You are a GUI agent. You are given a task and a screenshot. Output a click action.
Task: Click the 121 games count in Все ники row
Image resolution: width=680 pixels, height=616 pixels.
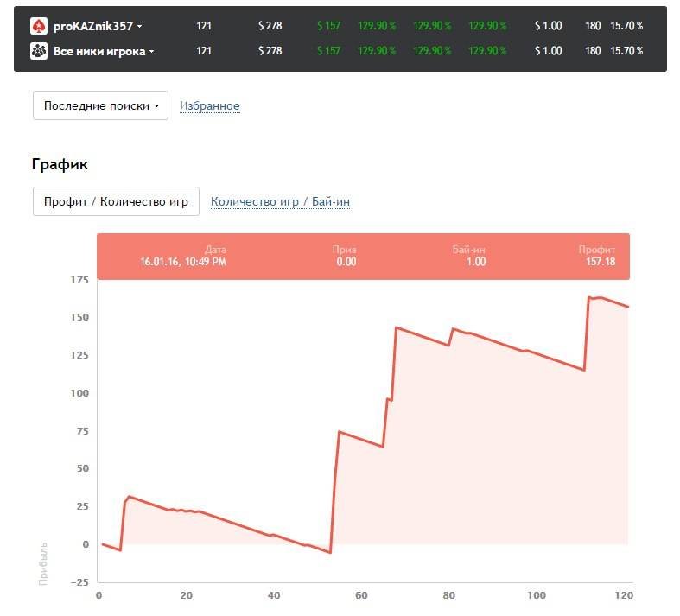pos(204,51)
